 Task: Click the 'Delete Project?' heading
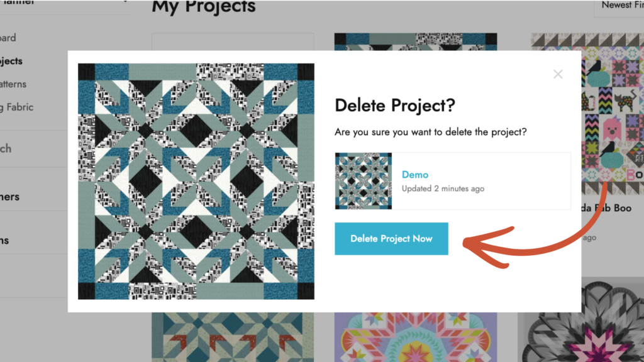394,106
